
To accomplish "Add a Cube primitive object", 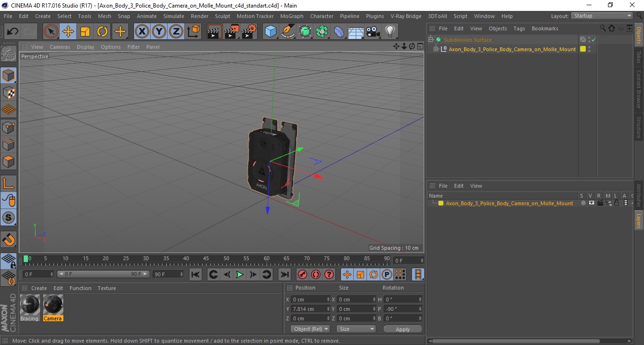I will pyautogui.click(x=271, y=32).
